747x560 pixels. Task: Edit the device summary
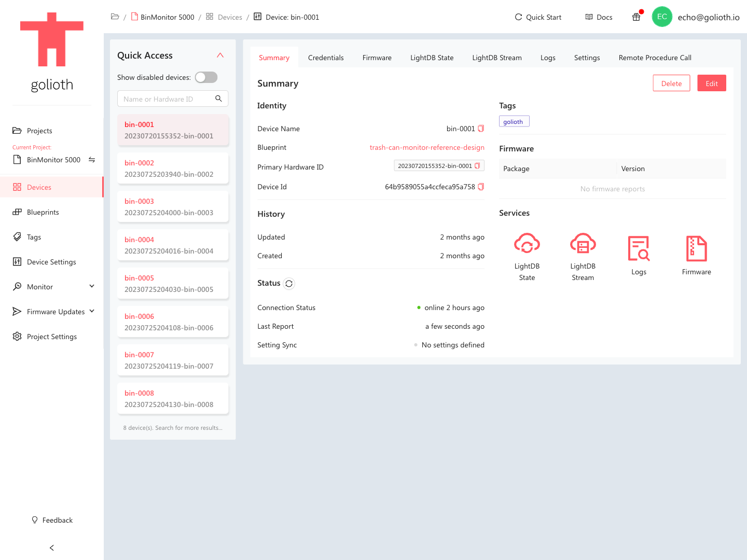(x=712, y=83)
